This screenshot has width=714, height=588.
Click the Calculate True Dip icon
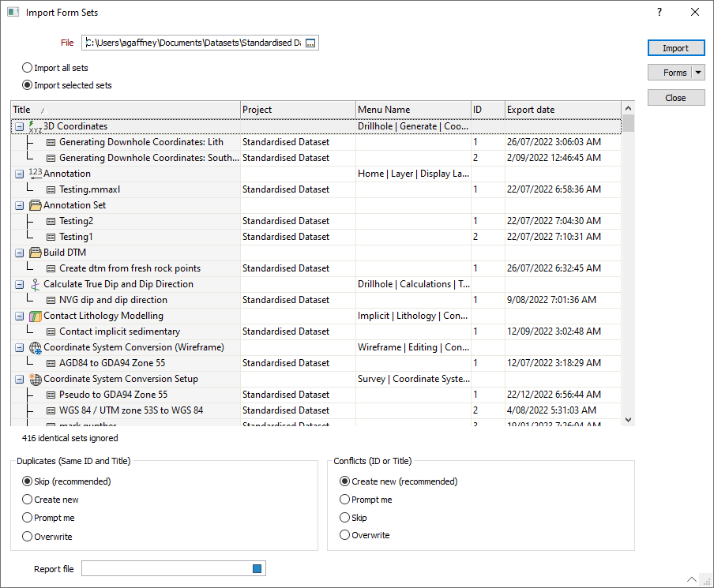pos(35,284)
